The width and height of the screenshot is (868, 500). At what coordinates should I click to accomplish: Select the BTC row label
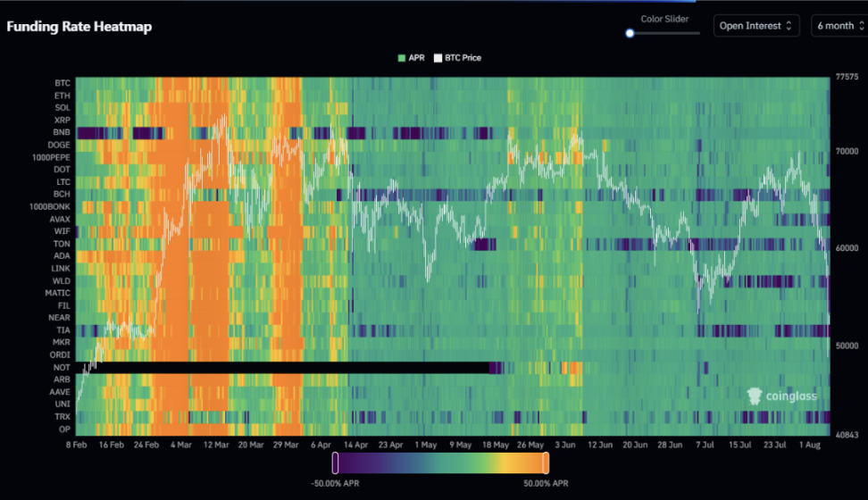[x=62, y=83]
